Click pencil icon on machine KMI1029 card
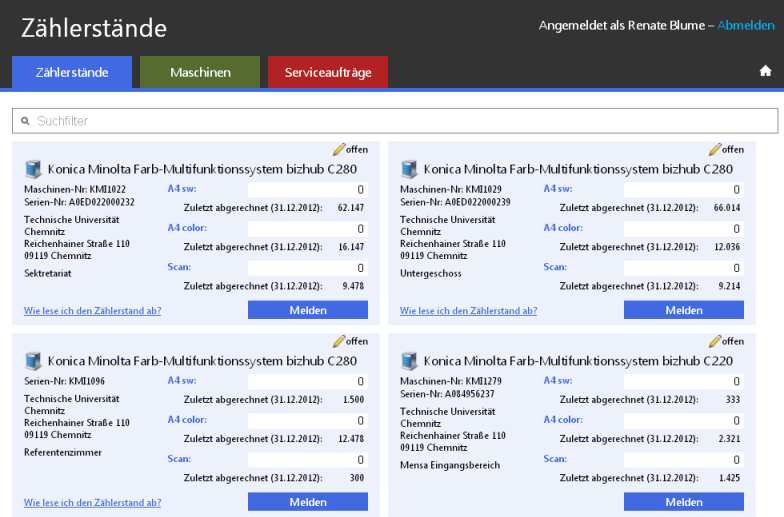 coord(715,149)
